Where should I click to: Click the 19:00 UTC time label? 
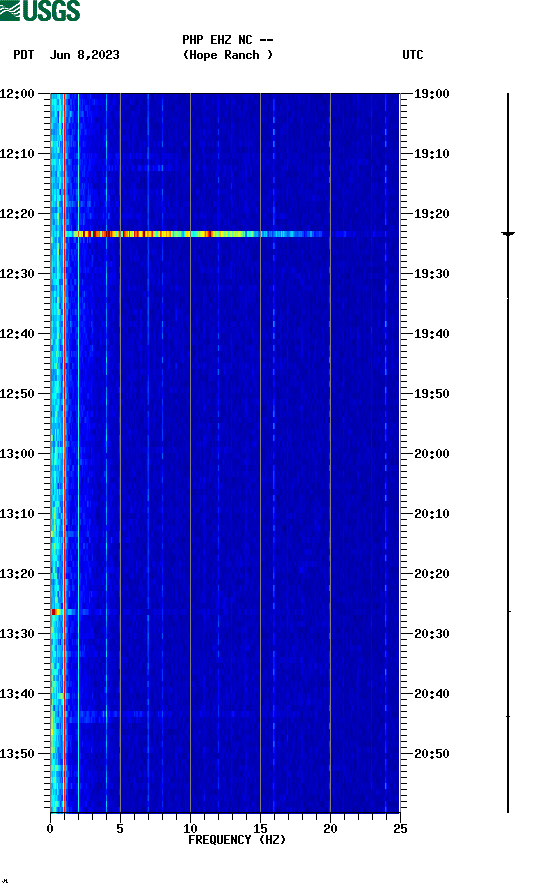(x=431, y=94)
